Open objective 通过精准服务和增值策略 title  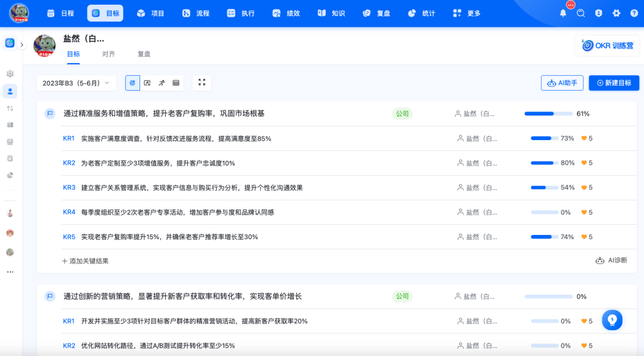point(164,114)
